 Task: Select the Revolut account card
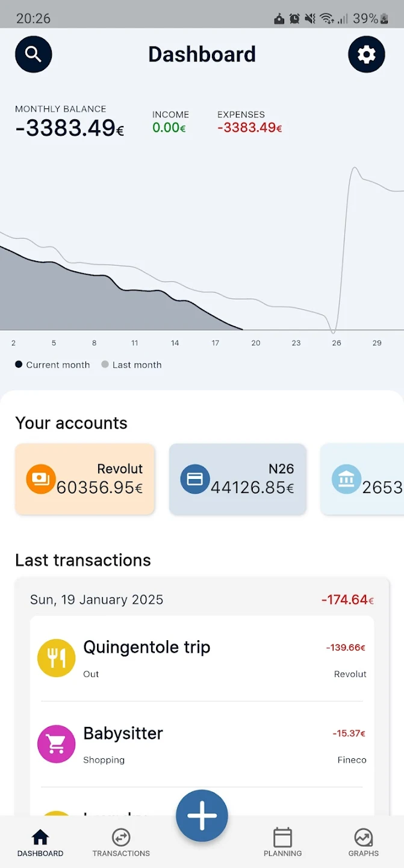(85, 479)
